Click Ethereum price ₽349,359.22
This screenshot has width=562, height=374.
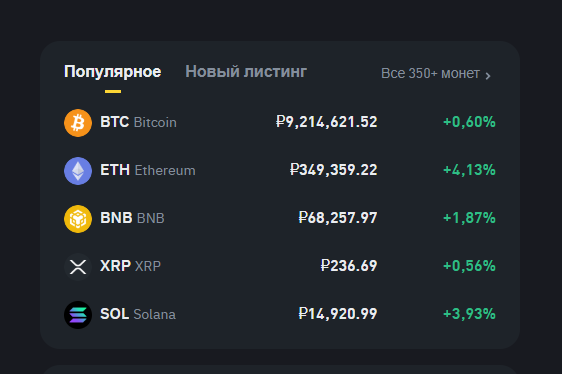point(333,170)
